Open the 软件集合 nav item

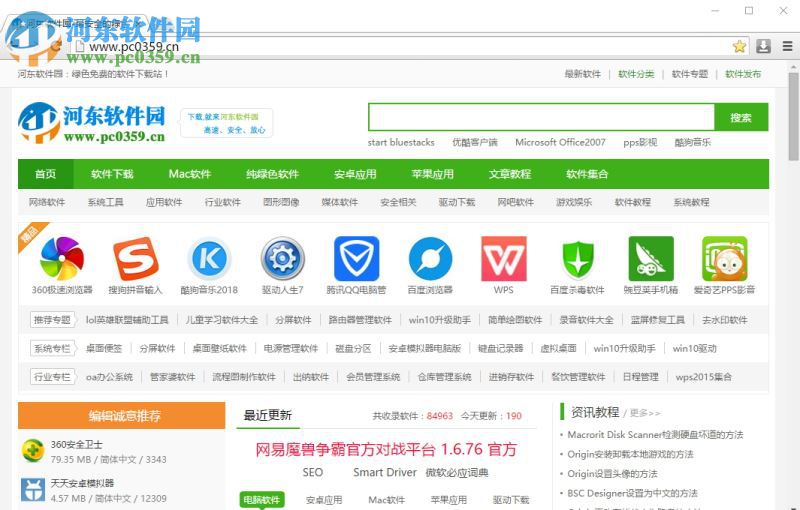coord(587,174)
